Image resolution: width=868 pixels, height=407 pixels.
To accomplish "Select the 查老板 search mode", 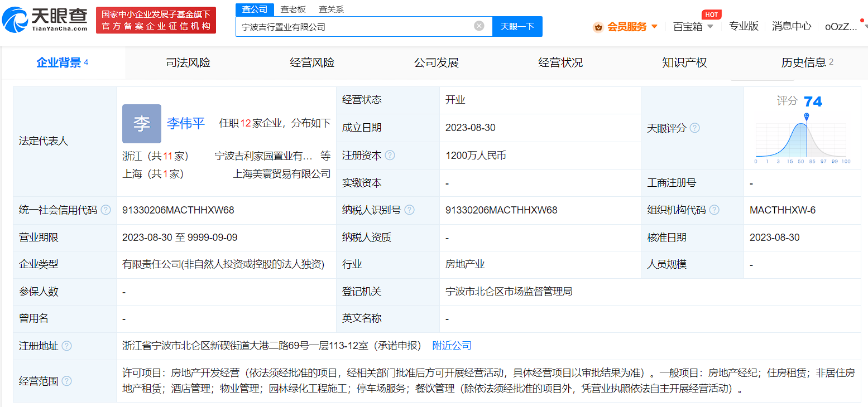I will click(293, 9).
